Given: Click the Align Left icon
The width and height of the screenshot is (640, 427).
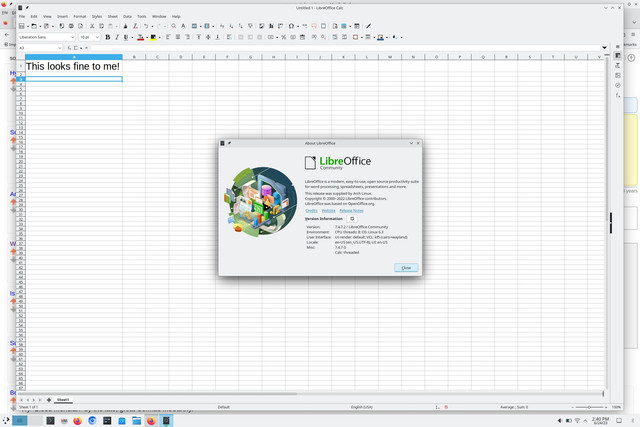Looking at the screenshot, I should click(168, 37).
